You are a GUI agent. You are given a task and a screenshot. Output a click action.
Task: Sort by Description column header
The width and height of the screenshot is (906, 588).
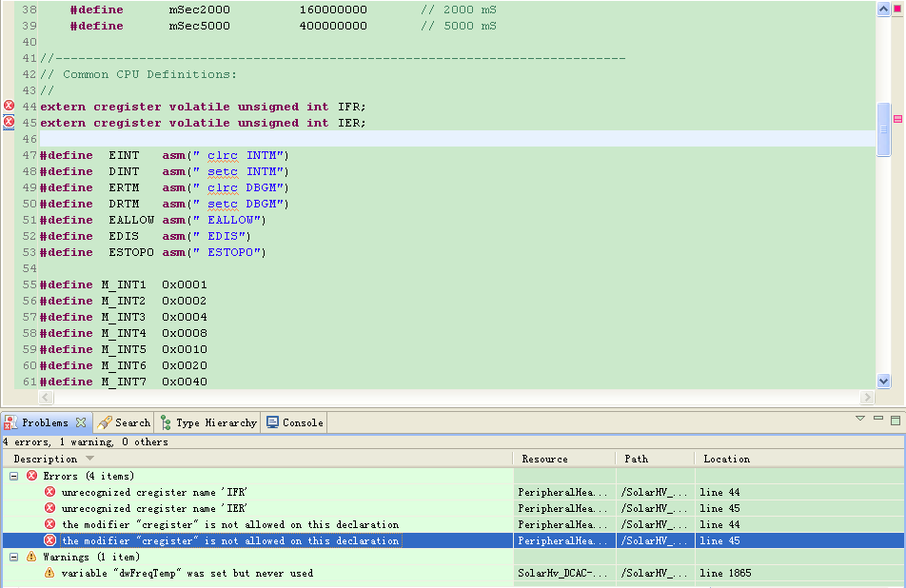(x=258, y=459)
